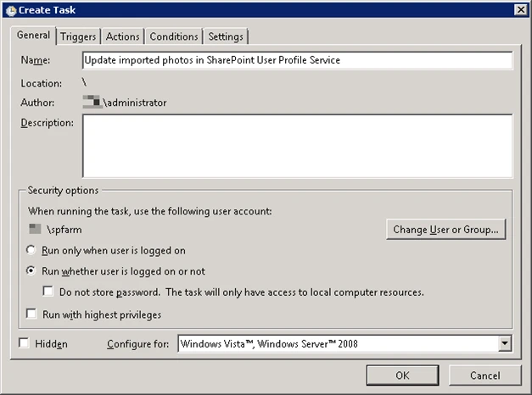Click the Windows Vista, Windows Server 2008 combo box
Screen dimensions: 532x395
click(x=344, y=343)
